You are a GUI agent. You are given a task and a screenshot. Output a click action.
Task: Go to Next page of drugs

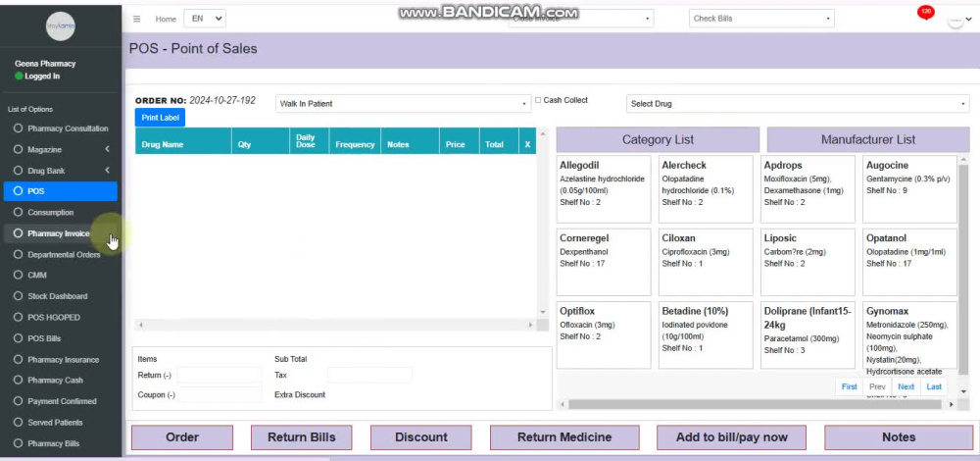click(906, 386)
